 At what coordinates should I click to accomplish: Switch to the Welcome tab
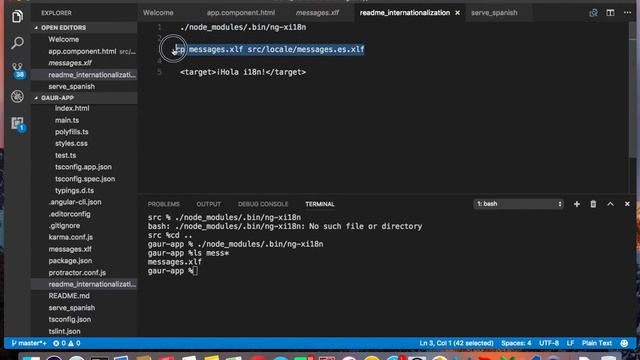coord(158,13)
